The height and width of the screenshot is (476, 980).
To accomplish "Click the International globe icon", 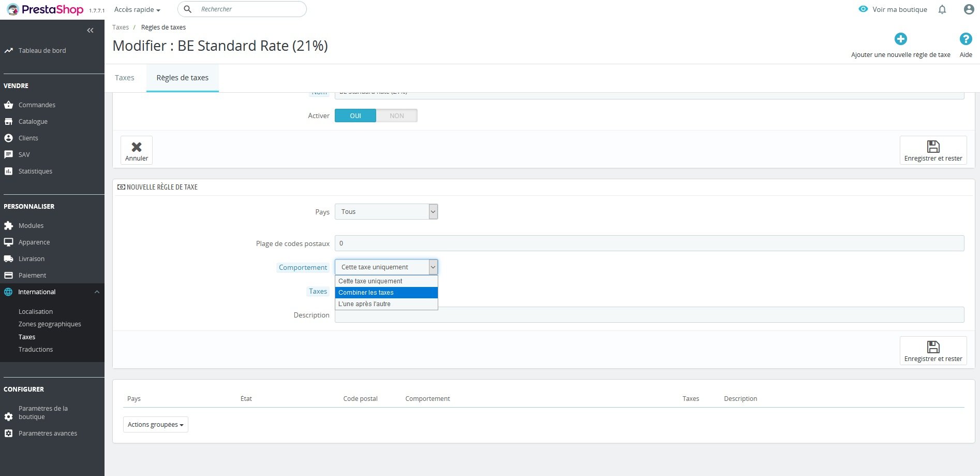I will coord(8,292).
